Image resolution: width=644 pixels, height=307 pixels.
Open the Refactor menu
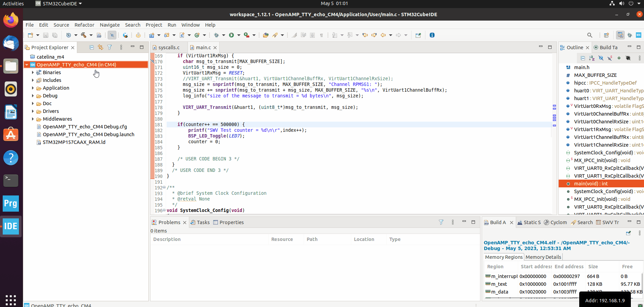tap(84, 25)
